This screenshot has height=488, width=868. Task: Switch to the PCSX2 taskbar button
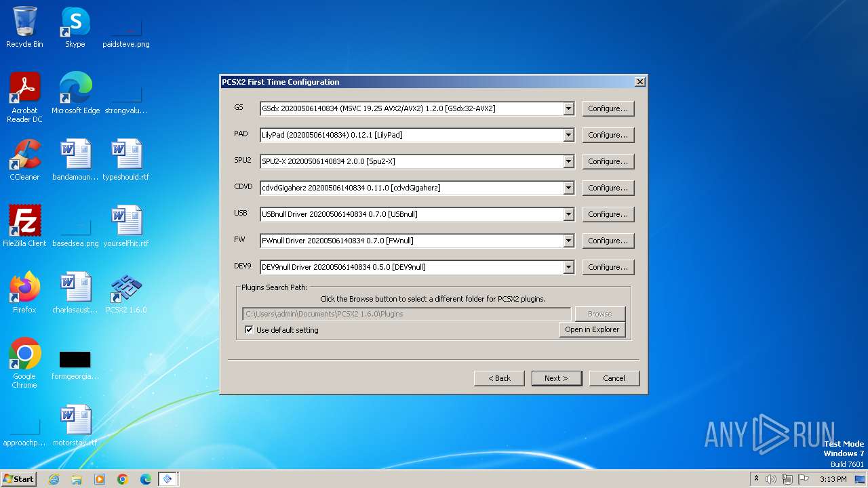click(x=168, y=479)
